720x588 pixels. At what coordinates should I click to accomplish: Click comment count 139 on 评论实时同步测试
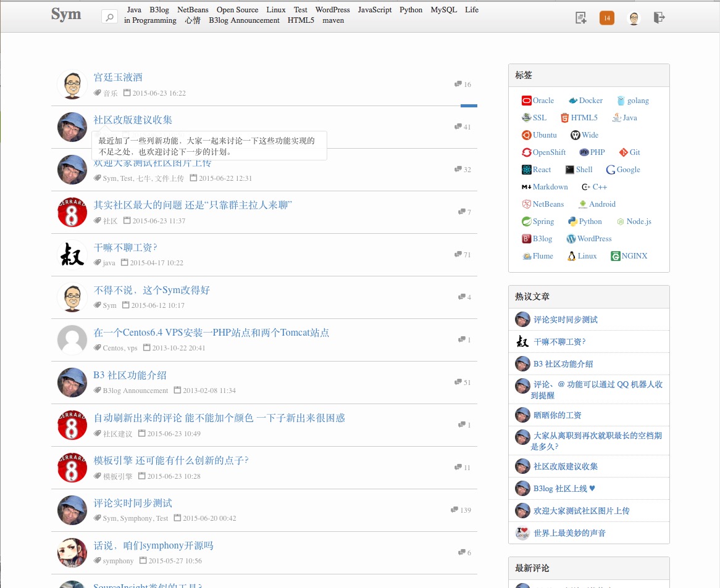click(x=461, y=510)
